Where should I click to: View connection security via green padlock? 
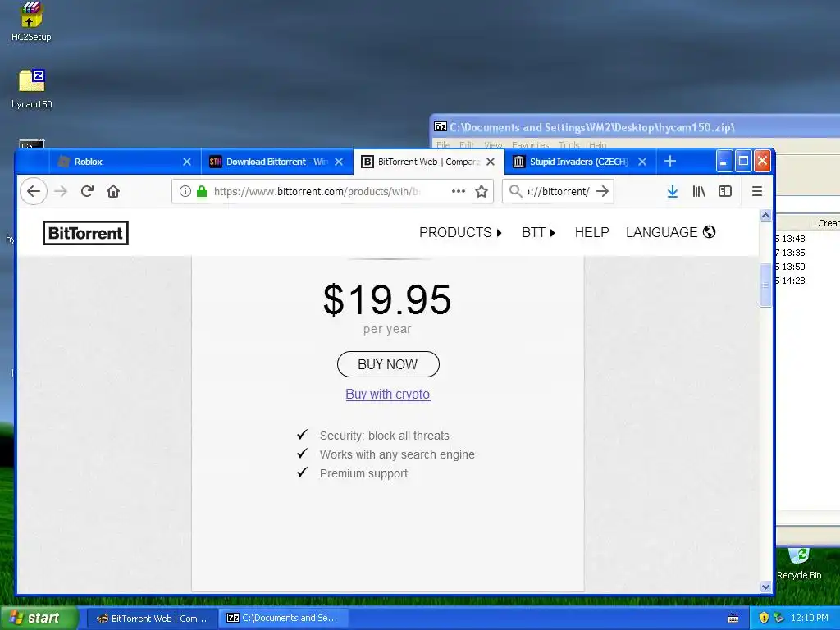tap(202, 191)
